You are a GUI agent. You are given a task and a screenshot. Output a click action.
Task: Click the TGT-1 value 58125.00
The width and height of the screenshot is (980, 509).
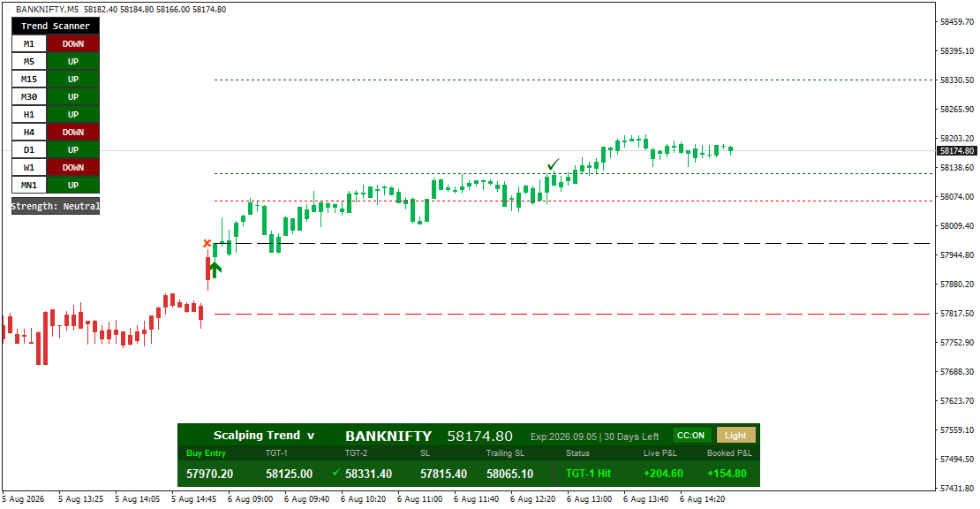[x=289, y=474]
